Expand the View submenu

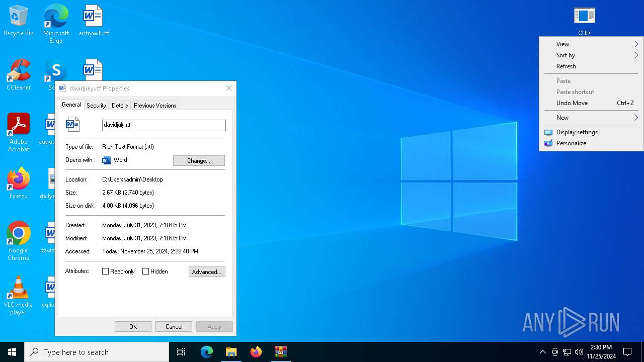click(591, 44)
